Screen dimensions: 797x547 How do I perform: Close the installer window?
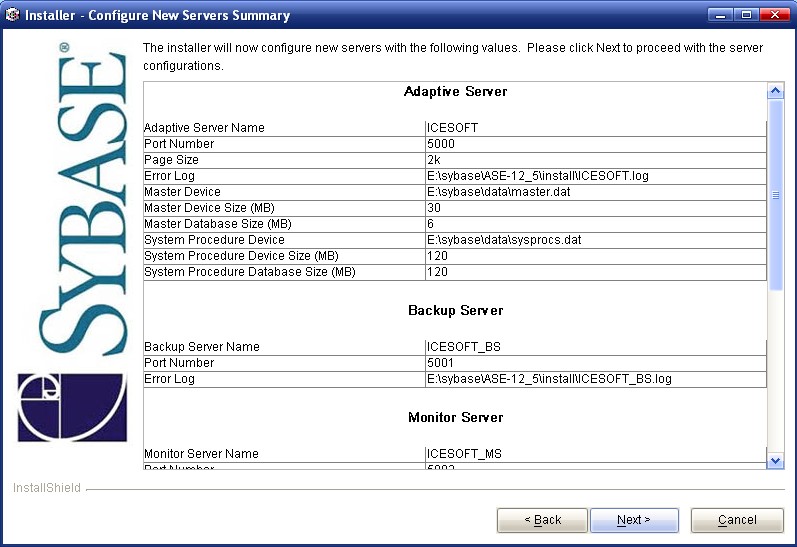(x=773, y=15)
